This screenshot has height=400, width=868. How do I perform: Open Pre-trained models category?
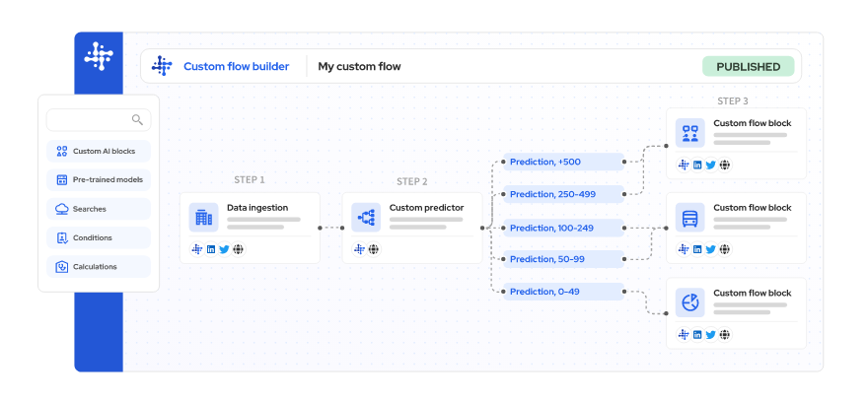click(x=99, y=180)
